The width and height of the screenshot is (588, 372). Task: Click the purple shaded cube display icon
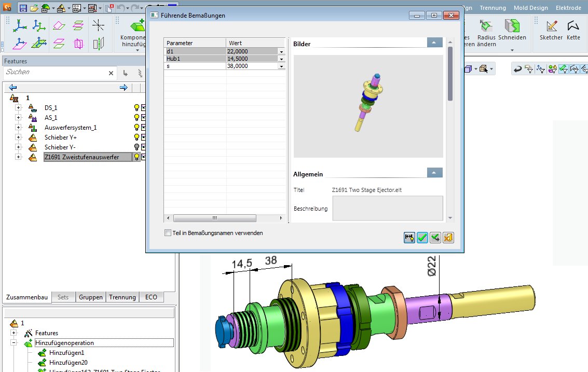point(468,69)
